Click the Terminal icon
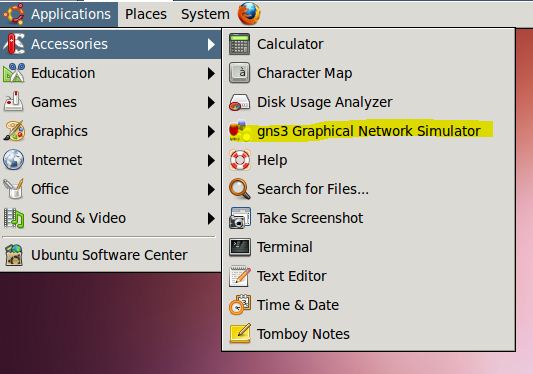533x374 pixels. pyautogui.click(x=240, y=247)
